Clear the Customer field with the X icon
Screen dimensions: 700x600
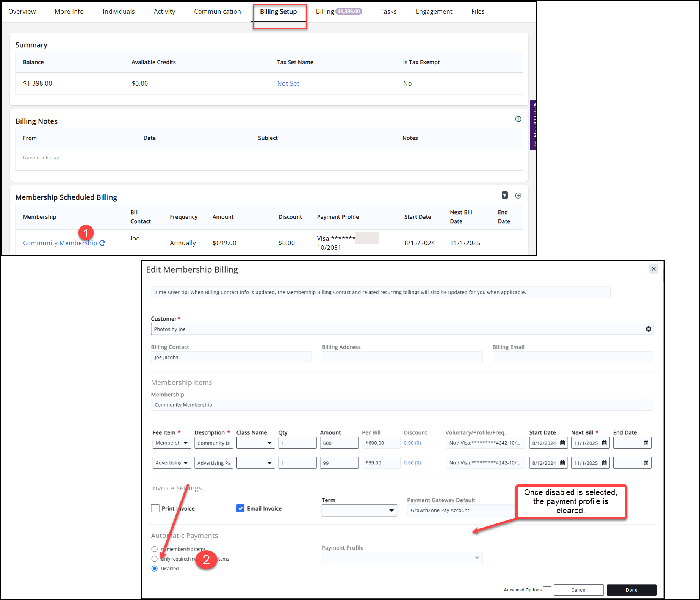tap(648, 329)
